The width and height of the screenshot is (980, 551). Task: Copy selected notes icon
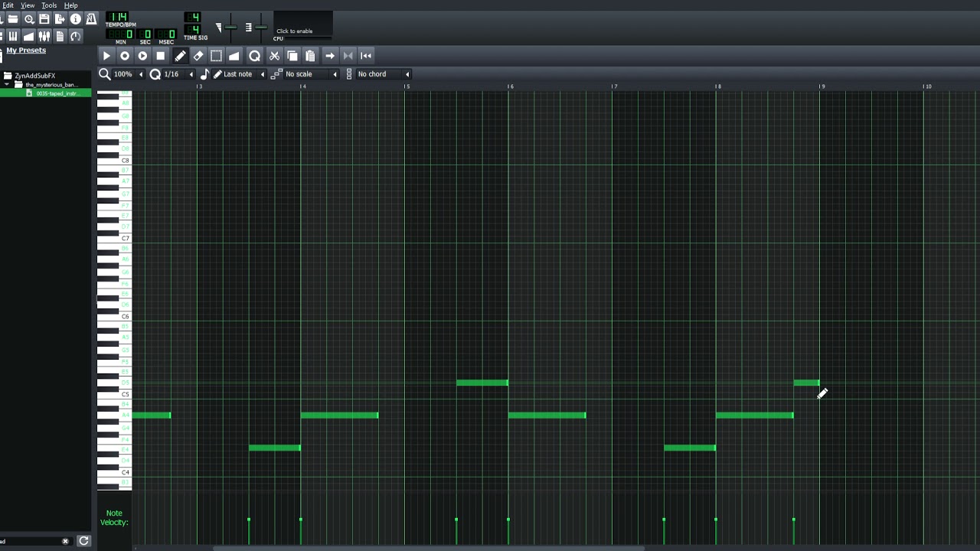click(292, 55)
